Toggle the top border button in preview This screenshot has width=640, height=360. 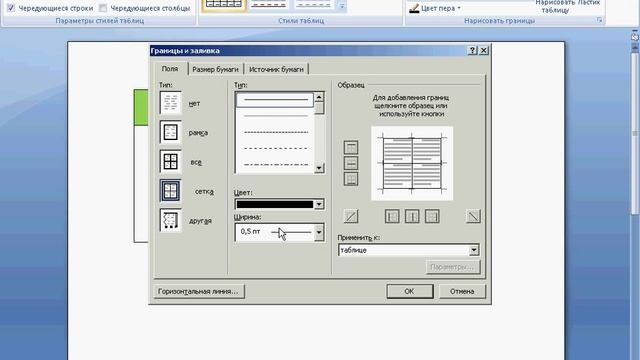351,147
